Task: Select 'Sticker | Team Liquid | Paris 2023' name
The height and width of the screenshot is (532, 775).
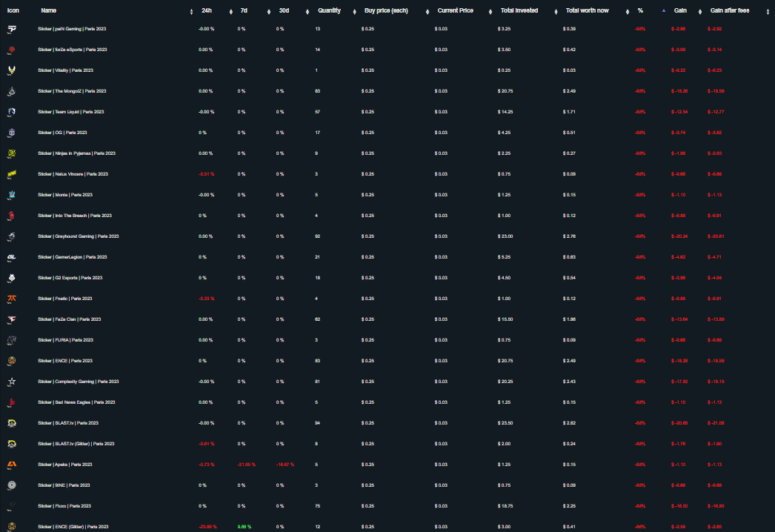Action: (x=70, y=112)
